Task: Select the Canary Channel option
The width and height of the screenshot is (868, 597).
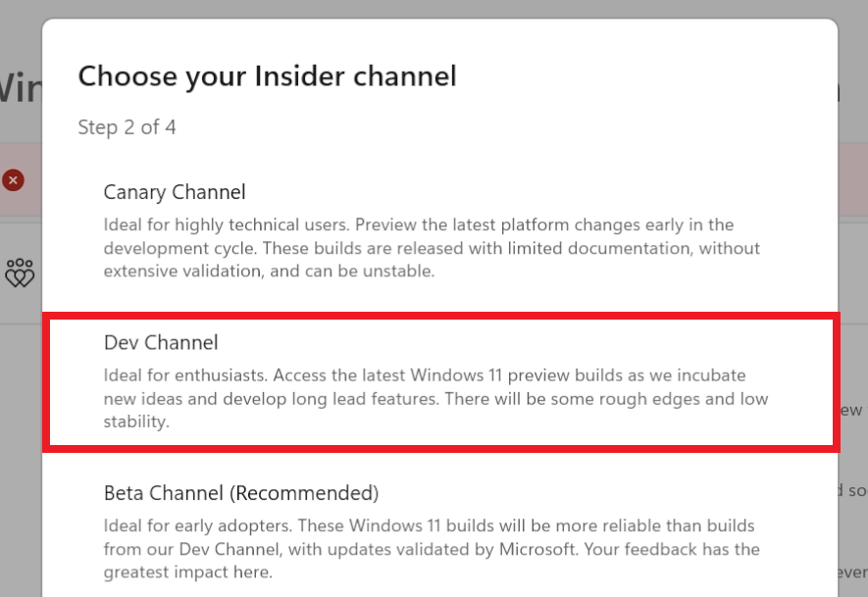Action: pos(175,192)
